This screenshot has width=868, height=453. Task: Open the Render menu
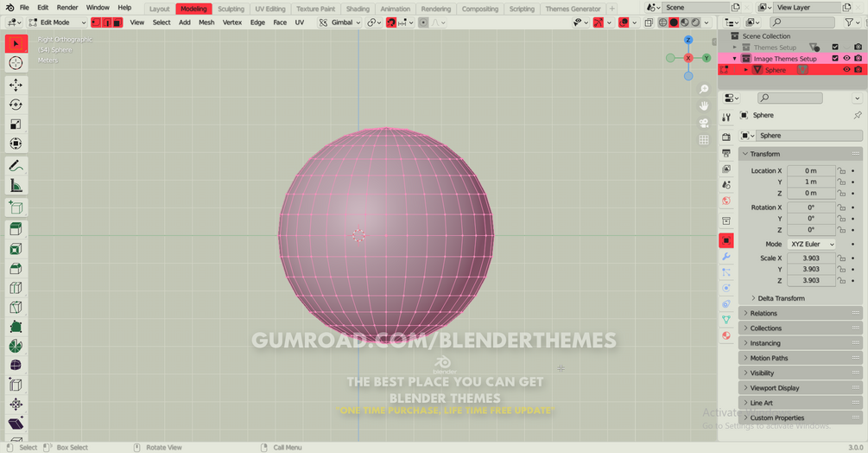(67, 8)
